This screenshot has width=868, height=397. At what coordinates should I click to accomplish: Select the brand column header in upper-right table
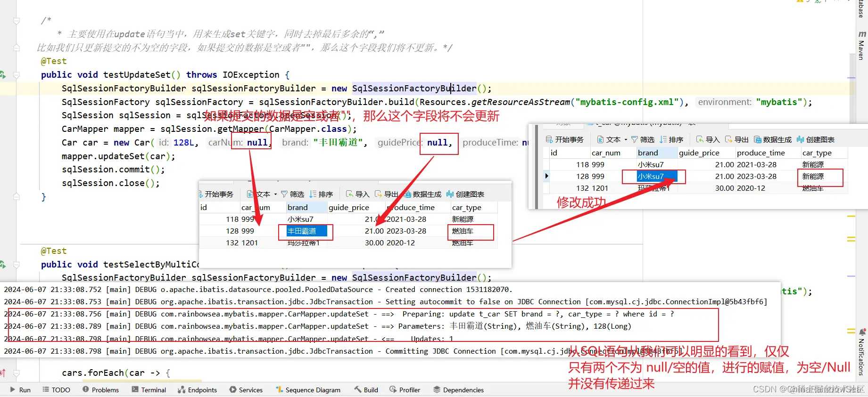[657, 153]
